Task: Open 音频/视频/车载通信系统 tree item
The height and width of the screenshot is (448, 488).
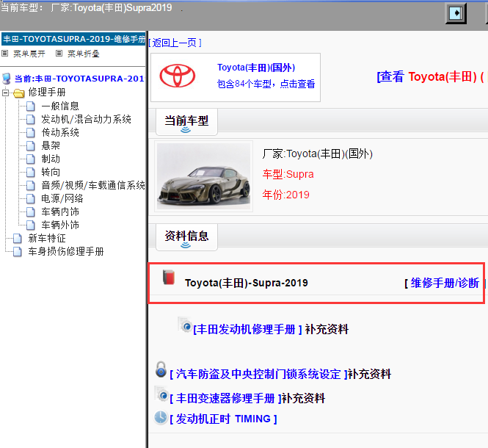Action: [x=93, y=186]
